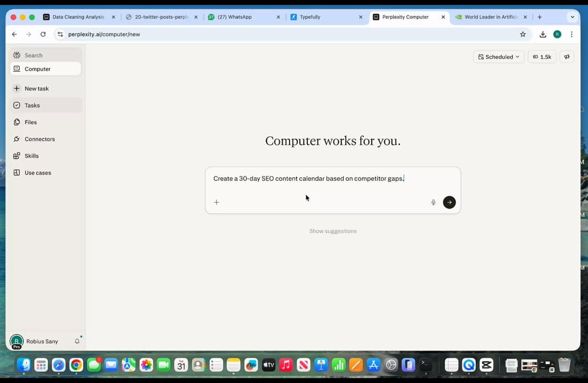The width and height of the screenshot is (588, 383).
Task: Browse Use cases in the sidebar
Action: tap(38, 172)
